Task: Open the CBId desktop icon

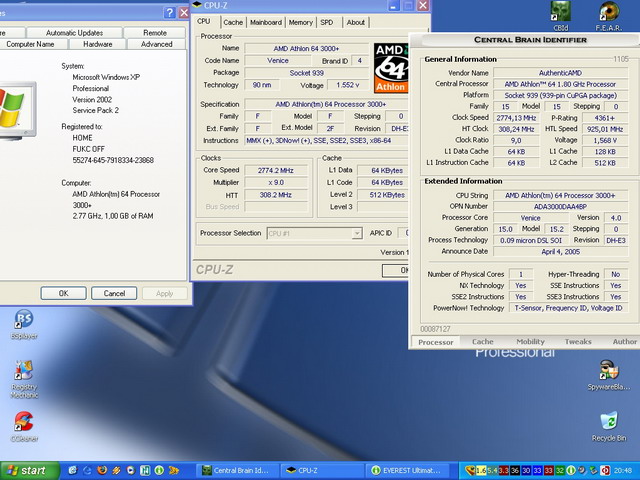Action: (x=560, y=12)
